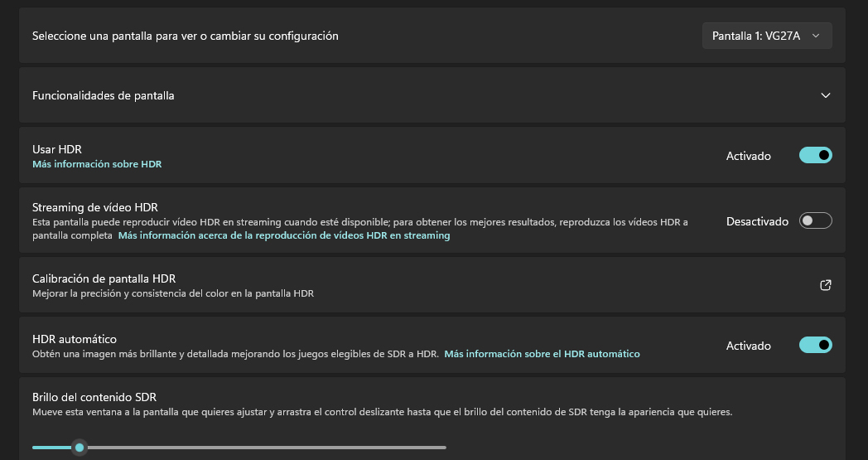The height and width of the screenshot is (460, 868).
Task: Click the Calibración de pantalla HDR title
Action: (104, 278)
